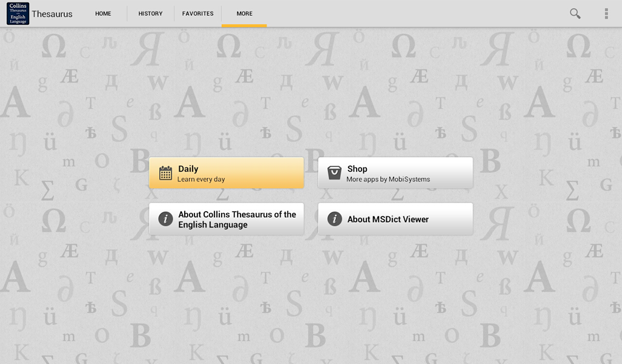
Task: View About MSDict Viewer
Action: point(395,219)
